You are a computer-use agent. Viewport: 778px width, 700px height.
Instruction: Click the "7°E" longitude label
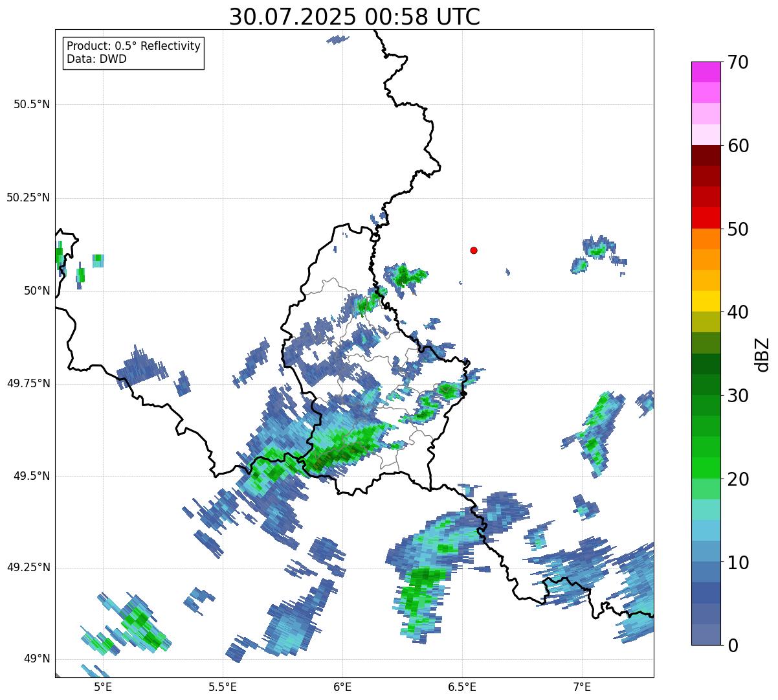(x=582, y=687)
